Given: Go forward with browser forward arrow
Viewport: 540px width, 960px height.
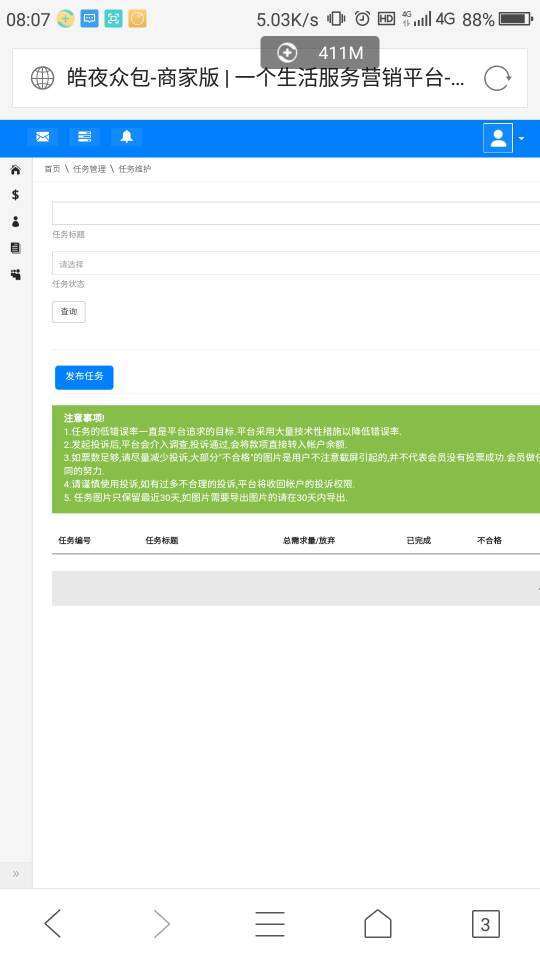Looking at the screenshot, I should click(x=161, y=923).
